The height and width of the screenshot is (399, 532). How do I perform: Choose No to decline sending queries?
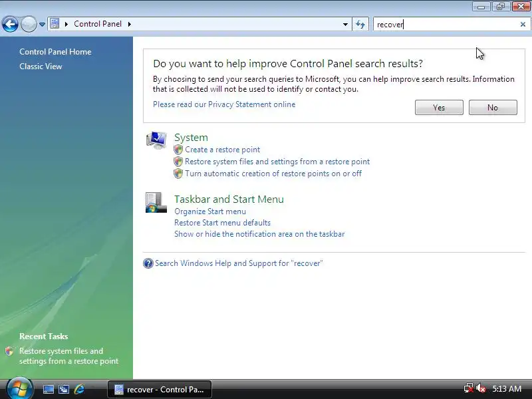(x=493, y=108)
